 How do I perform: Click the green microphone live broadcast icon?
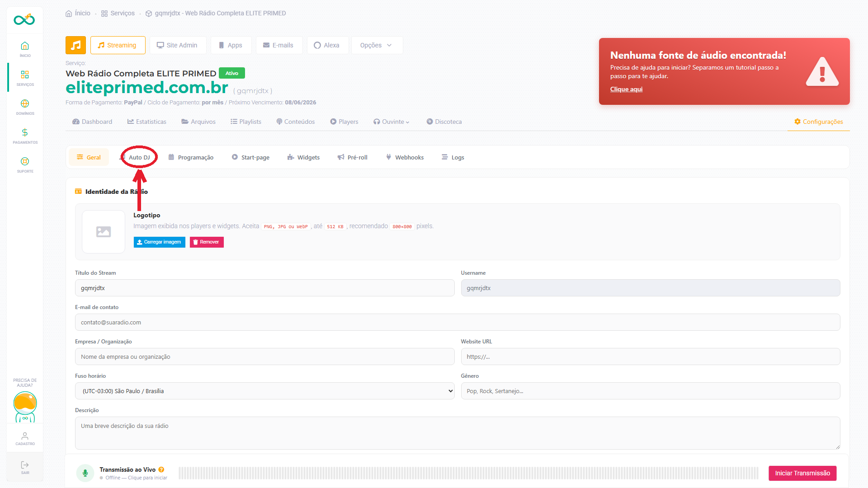pyautogui.click(x=85, y=473)
